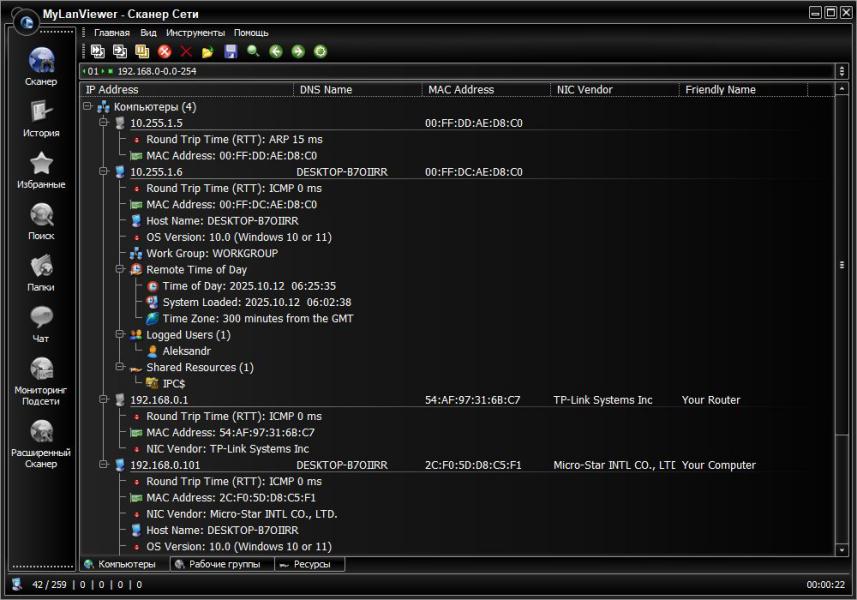Click the blue floppy save icon

tap(231, 51)
